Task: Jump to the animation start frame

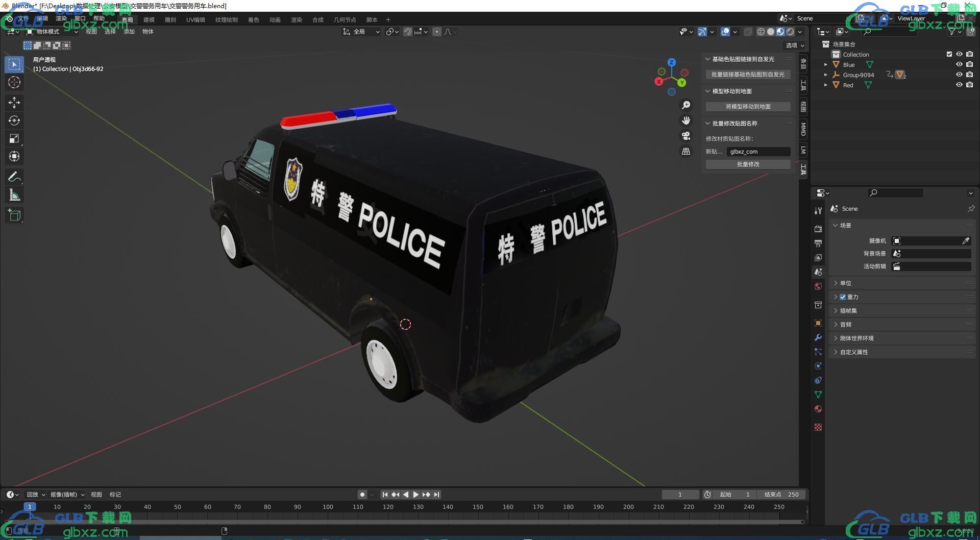Action: coord(385,495)
